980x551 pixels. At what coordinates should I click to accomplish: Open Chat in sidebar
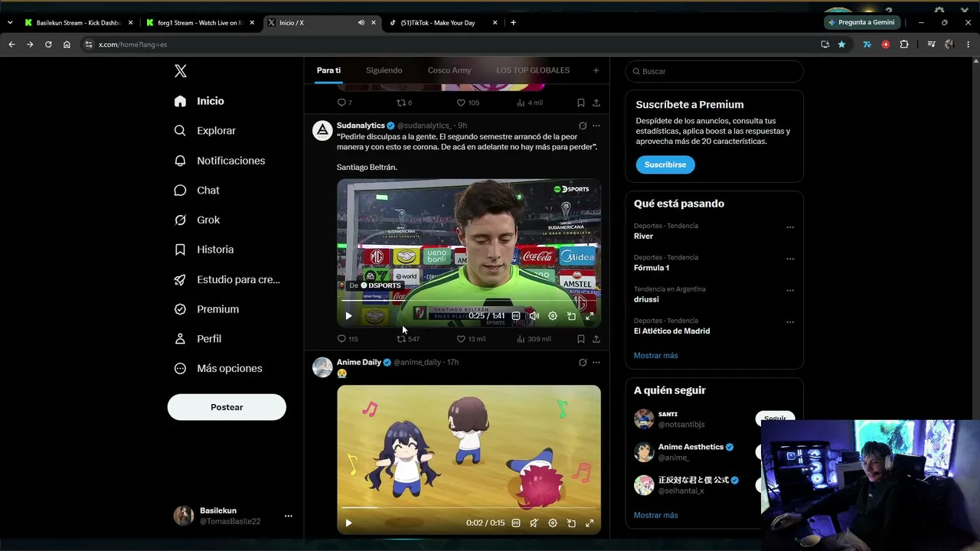tap(196, 191)
